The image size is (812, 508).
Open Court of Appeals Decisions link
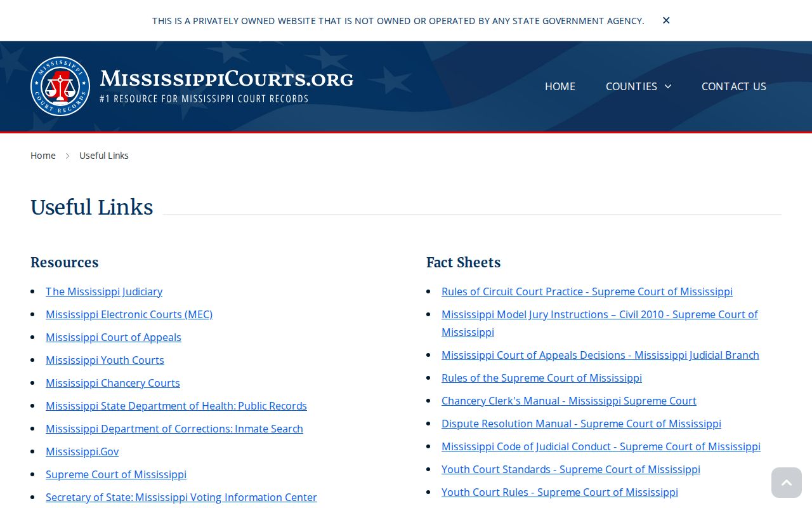(x=600, y=355)
